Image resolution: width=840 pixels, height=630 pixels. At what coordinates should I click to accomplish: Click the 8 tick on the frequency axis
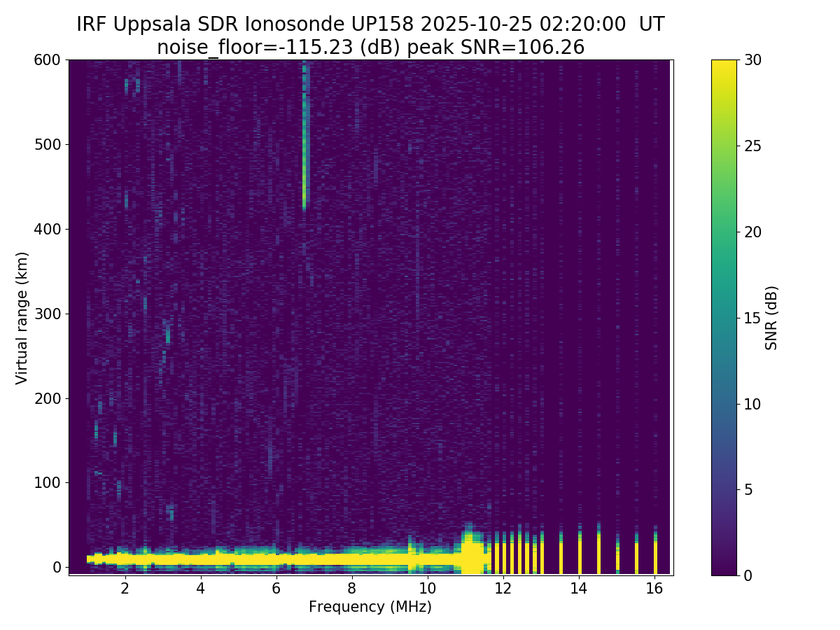pyautogui.click(x=351, y=589)
